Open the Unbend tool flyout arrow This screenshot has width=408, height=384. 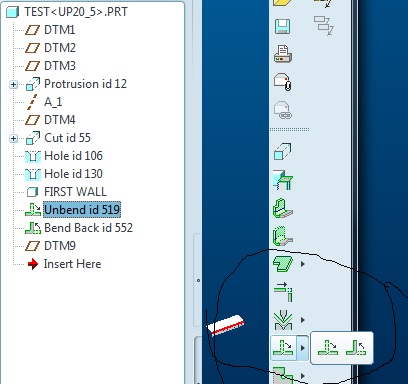303,348
